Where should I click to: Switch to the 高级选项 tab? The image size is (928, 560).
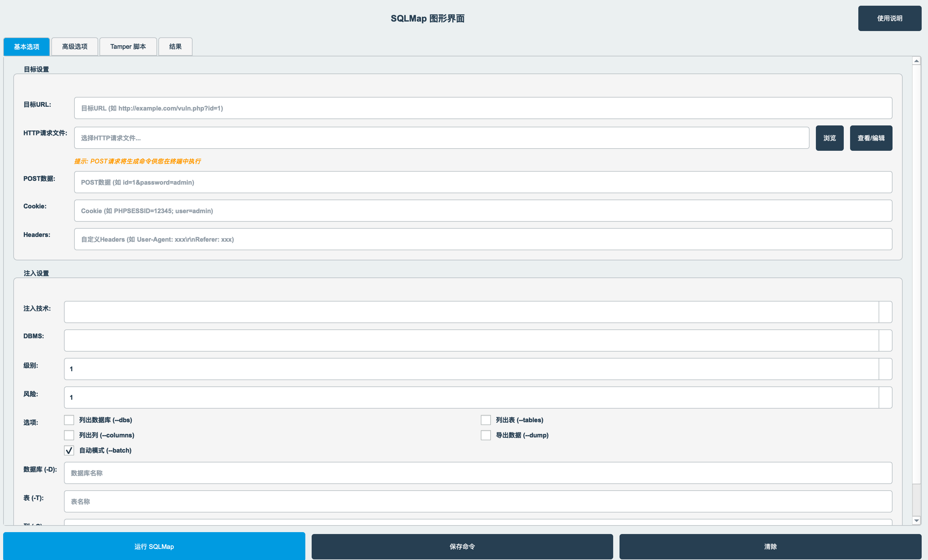[74, 46]
